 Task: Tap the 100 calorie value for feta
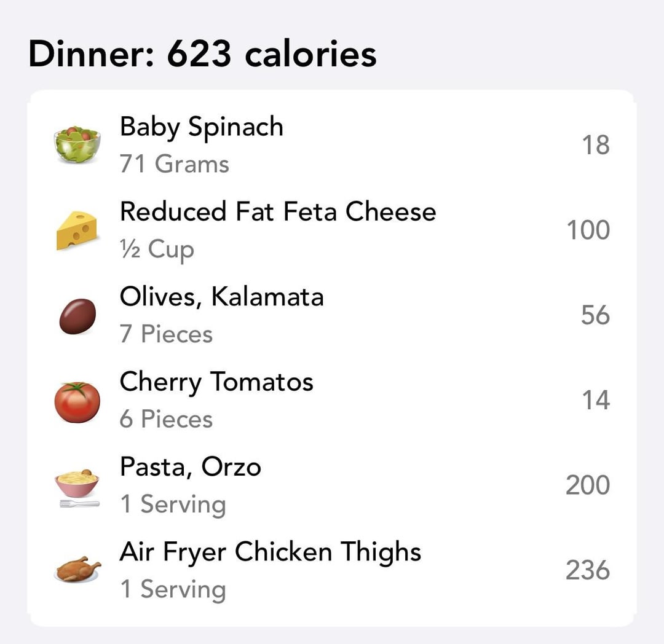tap(588, 230)
